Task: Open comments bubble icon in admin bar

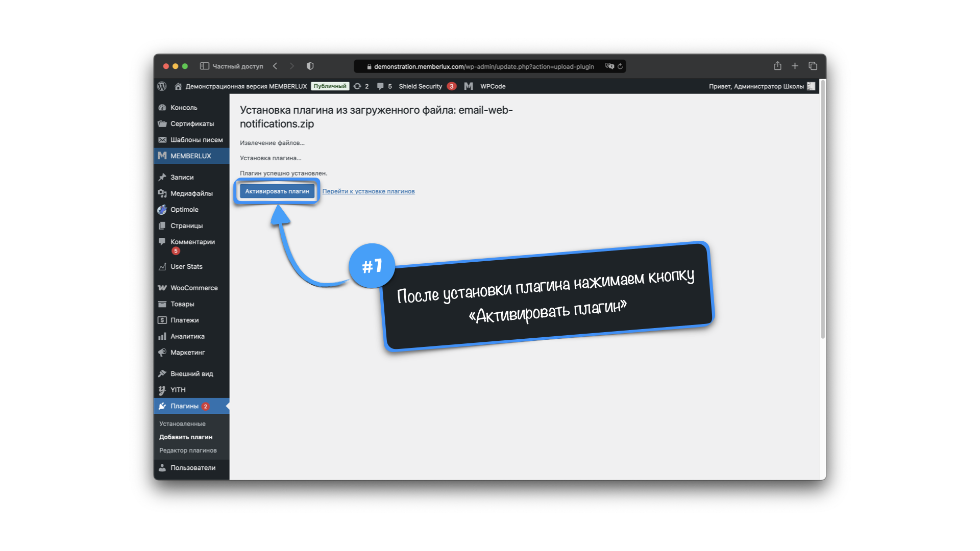Action: (380, 86)
